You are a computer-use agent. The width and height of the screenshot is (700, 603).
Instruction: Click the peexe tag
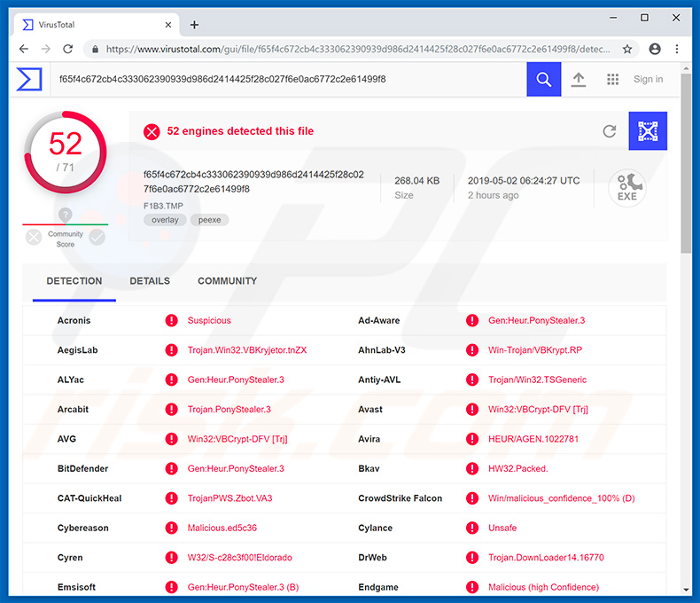[x=209, y=220]
